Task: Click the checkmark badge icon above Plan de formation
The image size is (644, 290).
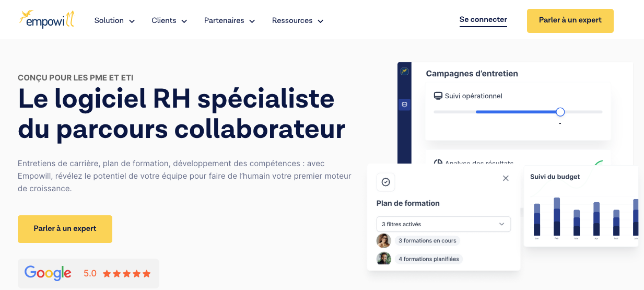Action: coord(385,182)
